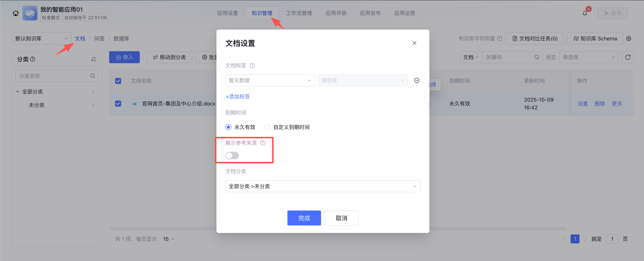Enable the 展示参考来源 switch
Screen dimensions: 644x261
point(232,156)
